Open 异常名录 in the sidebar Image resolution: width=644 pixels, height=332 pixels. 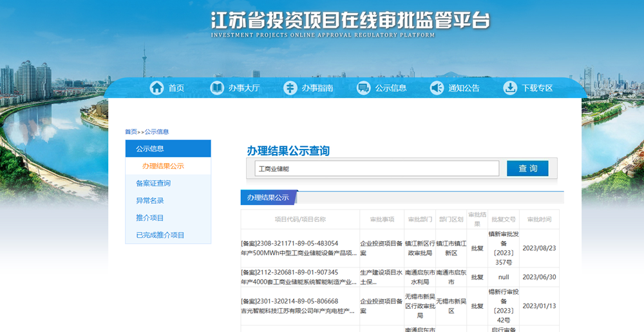coord(149,201)
